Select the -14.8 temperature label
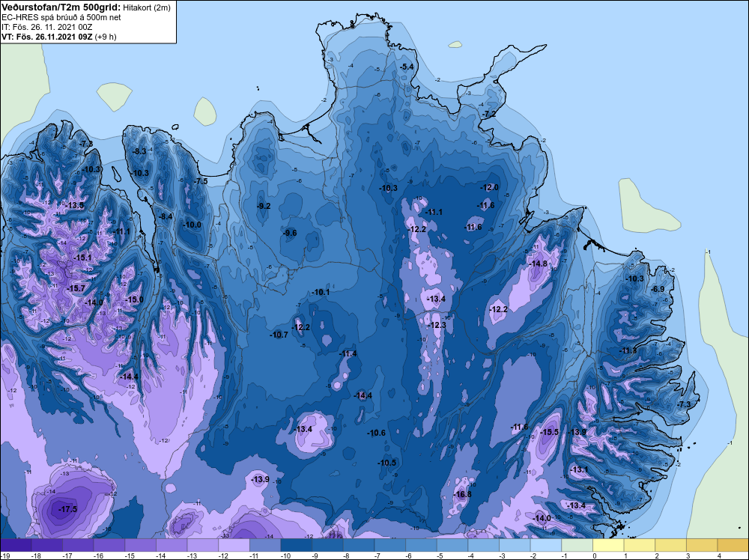 coord(538,264)
